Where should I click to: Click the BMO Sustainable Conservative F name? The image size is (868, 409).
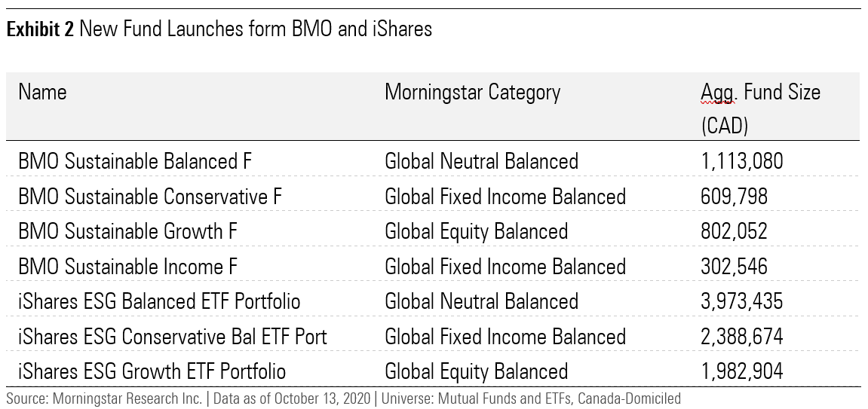pyautogui.click(x=150, y=197)
